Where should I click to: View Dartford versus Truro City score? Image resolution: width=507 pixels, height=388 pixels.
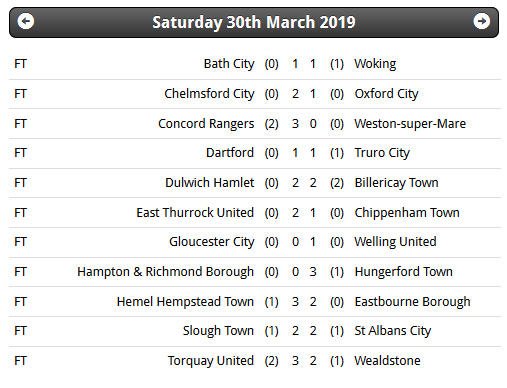304,153
